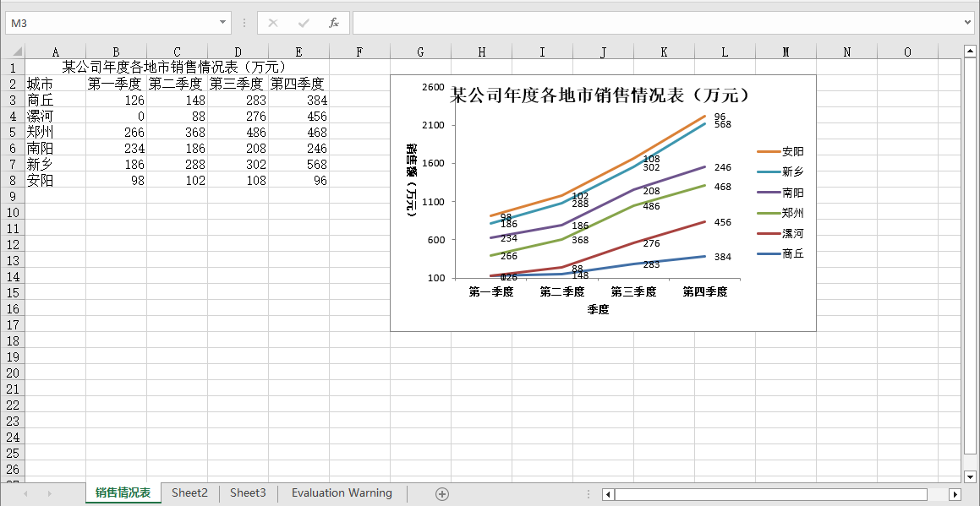Click the Enter checkmark icon in formula bar
Image resolution: width=980 pixels, height=506 pixels.
(304, 23)
